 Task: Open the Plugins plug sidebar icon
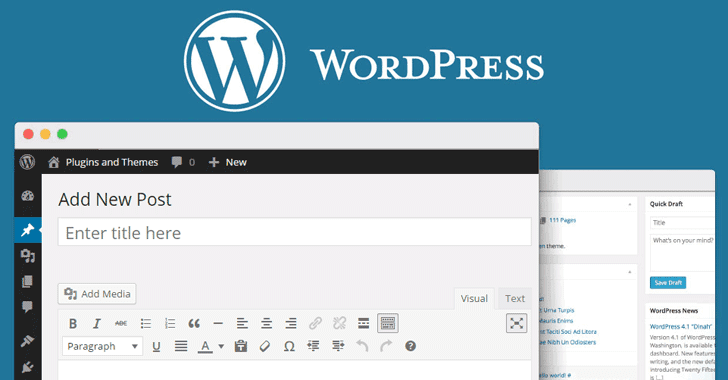click(x=27, y=367)
